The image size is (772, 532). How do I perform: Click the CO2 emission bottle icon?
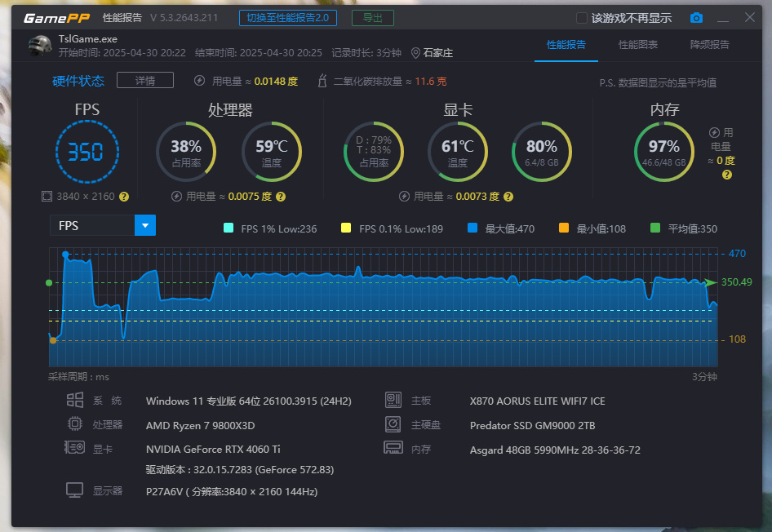tap(322, 80)
